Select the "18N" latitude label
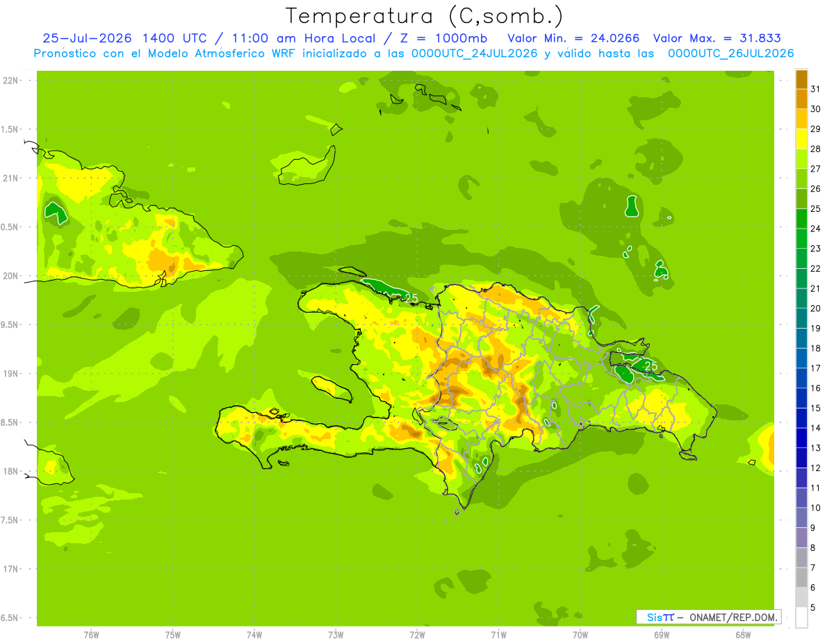 10,471
